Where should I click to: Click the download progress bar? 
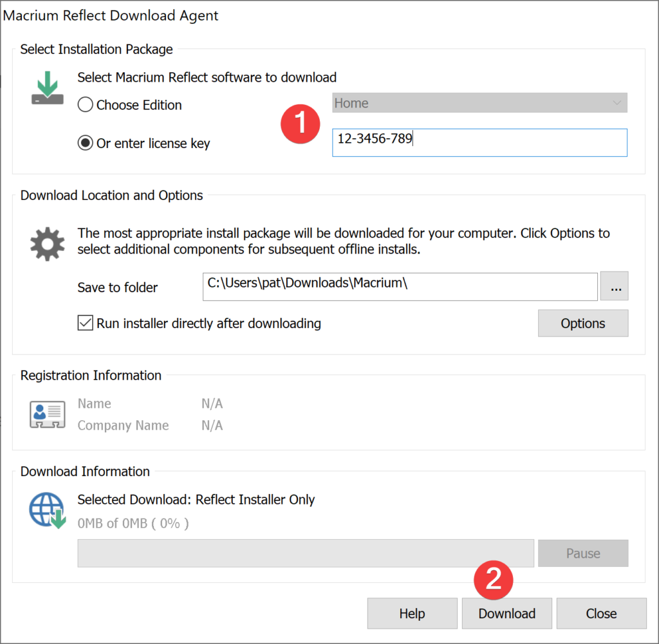tap(306, 553)
